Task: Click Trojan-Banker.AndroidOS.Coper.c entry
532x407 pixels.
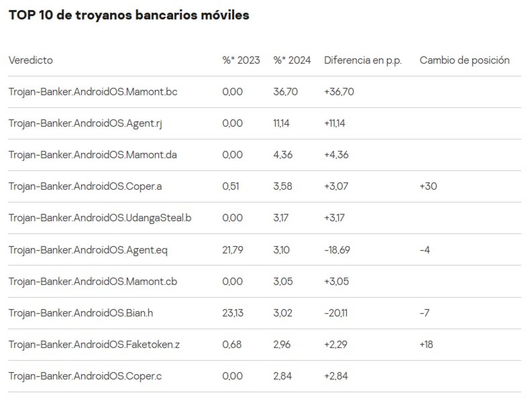Action: (x=85, y=376)
